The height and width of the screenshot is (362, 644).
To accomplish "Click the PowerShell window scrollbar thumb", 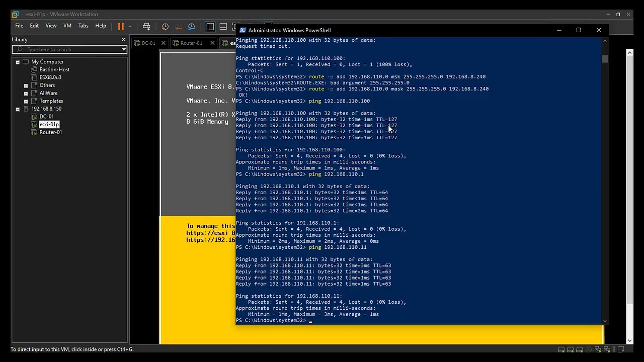I will [x=604, y=59].
